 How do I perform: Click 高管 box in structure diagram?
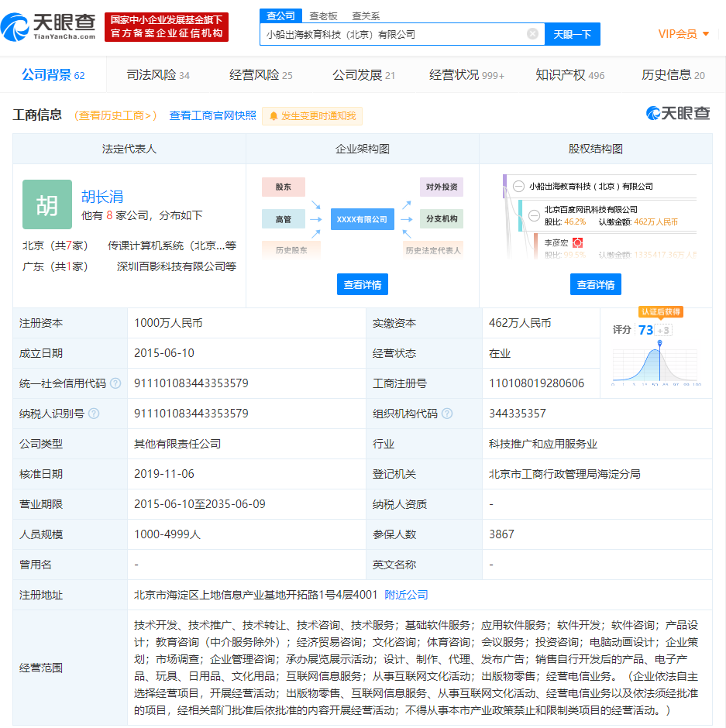(x=284, y=218)
